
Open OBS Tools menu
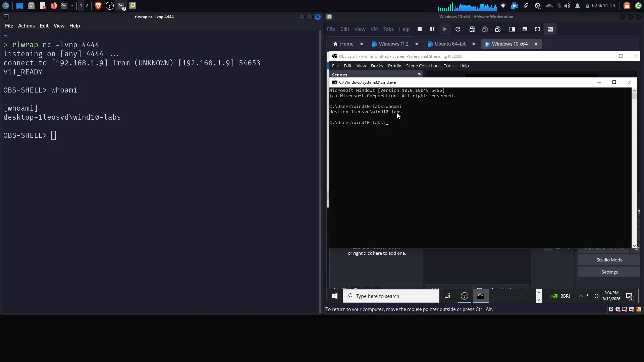pos(449,66)
